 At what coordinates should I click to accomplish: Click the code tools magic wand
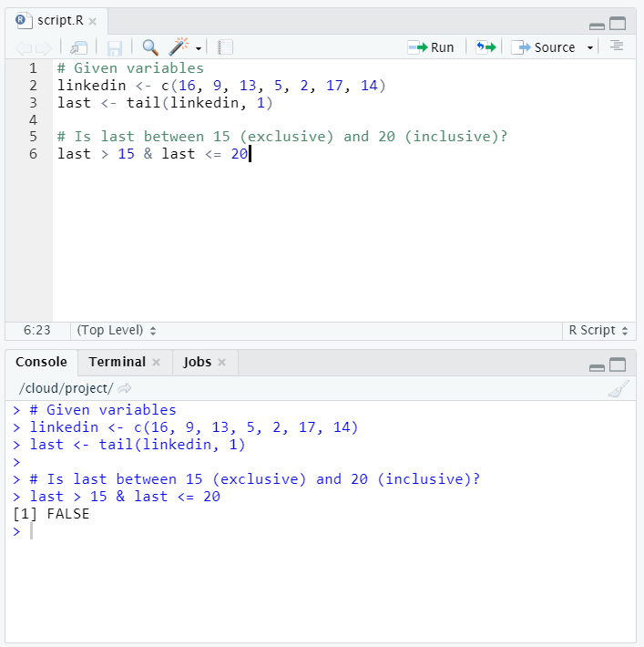179,46
